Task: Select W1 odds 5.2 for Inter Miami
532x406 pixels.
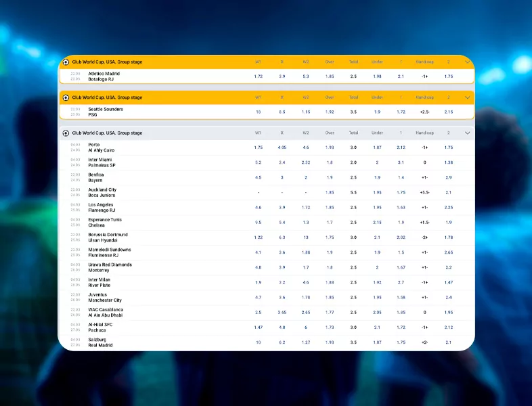Action: (x=258, y=162)
